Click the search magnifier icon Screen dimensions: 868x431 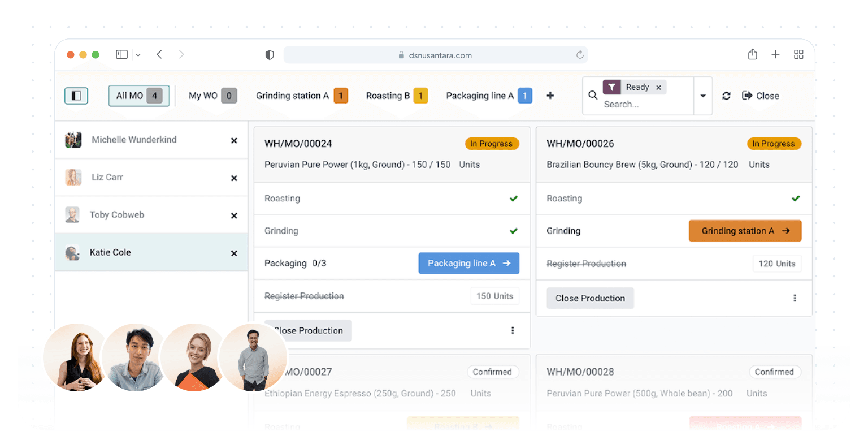point(593,95)
